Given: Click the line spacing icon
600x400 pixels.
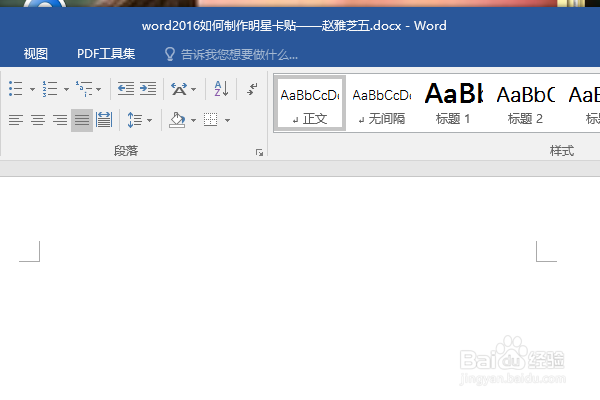Looking at the screenshot, I should [x=134, y=120].
